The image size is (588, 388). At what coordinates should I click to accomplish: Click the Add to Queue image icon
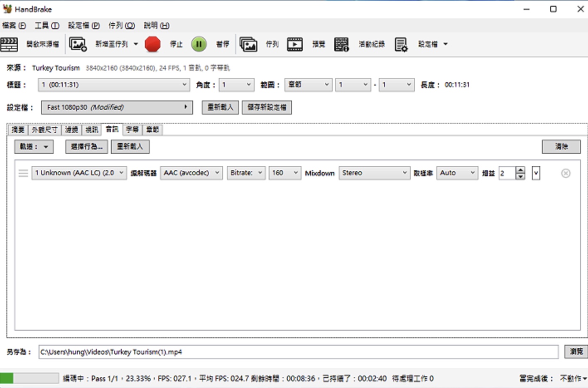[78, 44]
